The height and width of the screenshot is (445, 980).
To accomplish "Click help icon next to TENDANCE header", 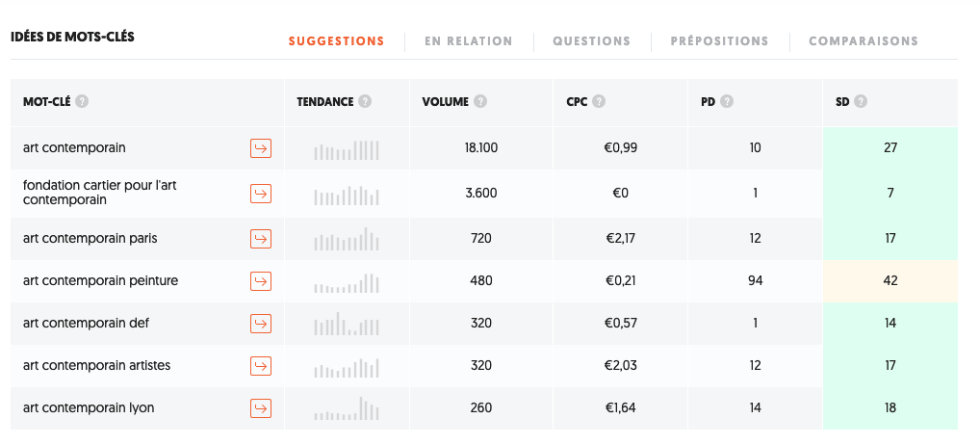I will (365, 101).
